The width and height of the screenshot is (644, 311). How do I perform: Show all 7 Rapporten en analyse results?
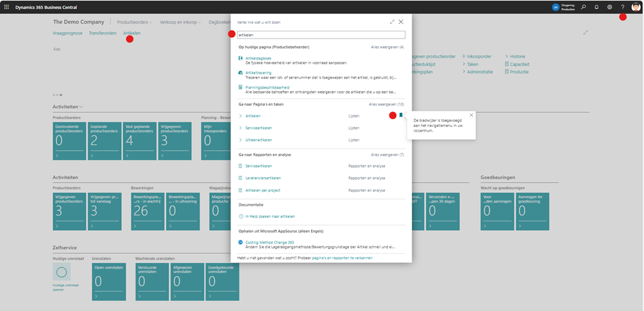pyautogui.click(x=387, y=155)
